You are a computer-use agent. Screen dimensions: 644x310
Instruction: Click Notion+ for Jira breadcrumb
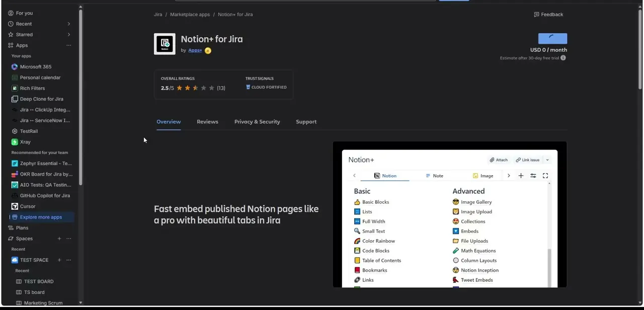(x=235, y=15)
